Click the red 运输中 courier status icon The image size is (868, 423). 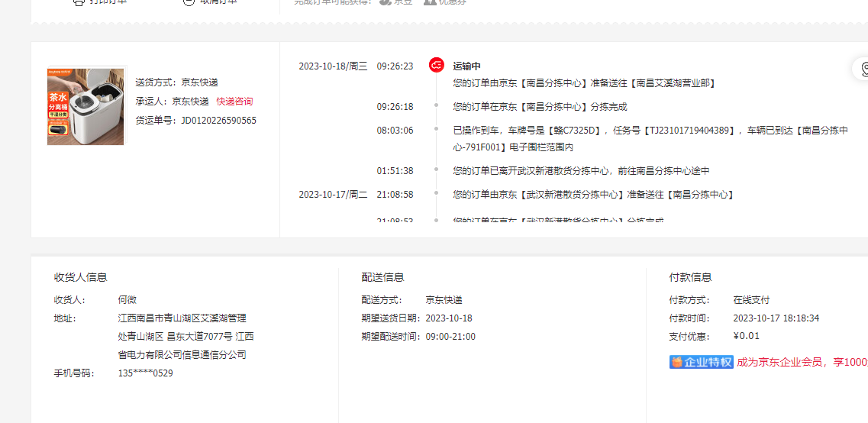click(436, 66)
